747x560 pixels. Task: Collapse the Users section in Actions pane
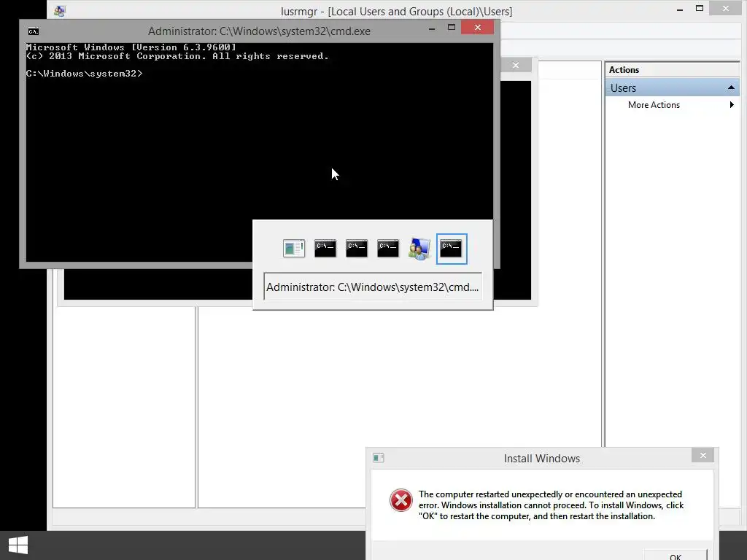tap(731, 87)
